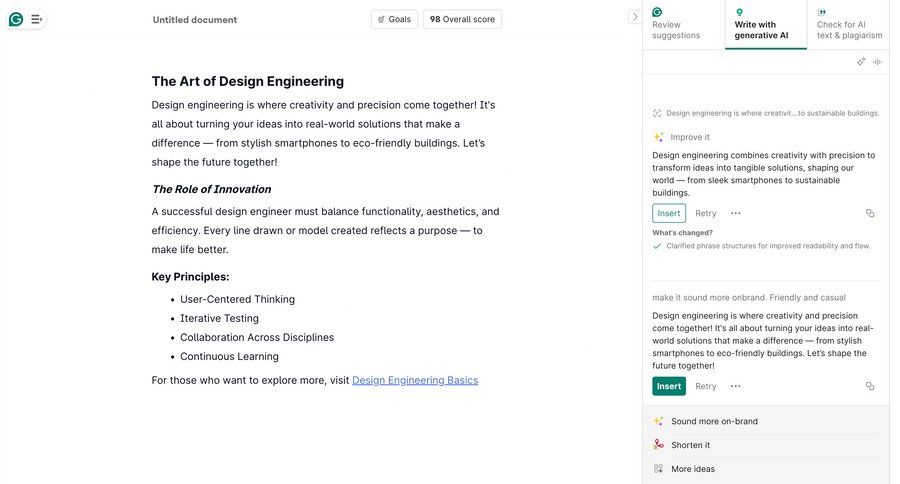Collapse the assistant side panel arrow
The image size is (900, 484).
634,17
